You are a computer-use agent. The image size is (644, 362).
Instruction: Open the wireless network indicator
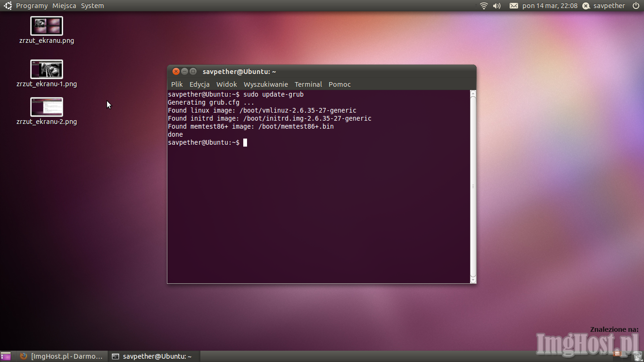click(484, 6)
